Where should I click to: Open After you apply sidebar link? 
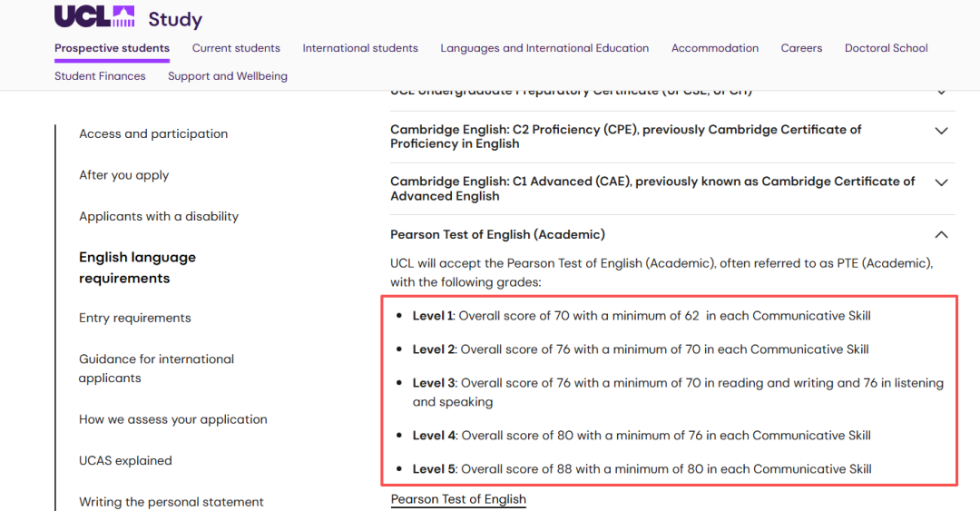click(x=123, y=175)
